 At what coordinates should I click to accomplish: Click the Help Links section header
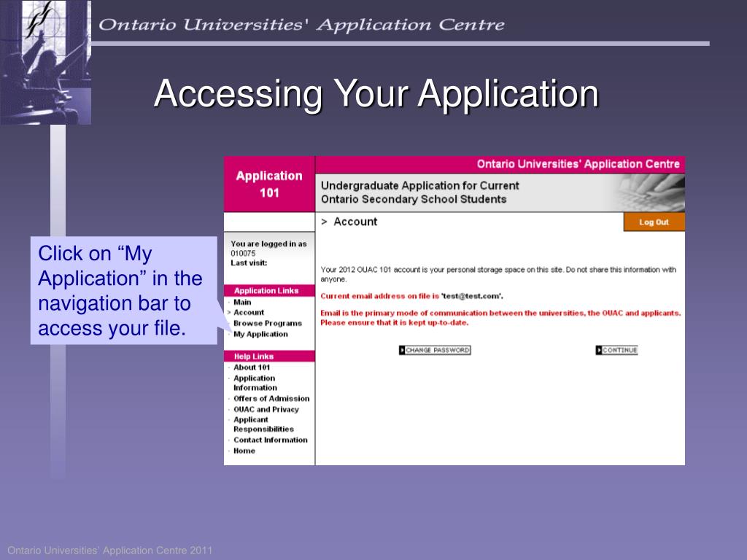[x=269, y=356]
